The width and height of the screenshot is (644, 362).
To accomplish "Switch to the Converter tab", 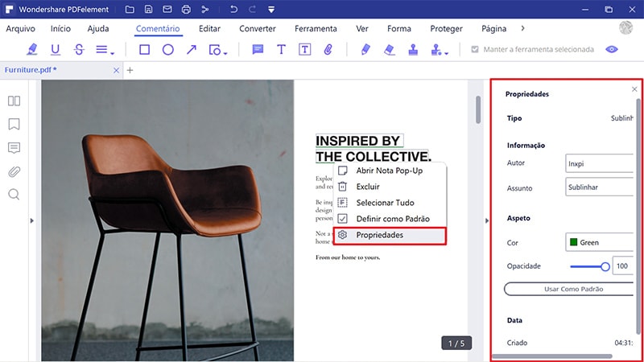I will [258, 29].
